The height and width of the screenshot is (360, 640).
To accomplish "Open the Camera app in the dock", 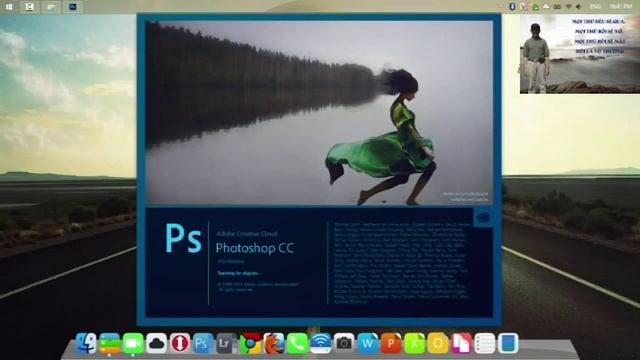I will click(344, 343).
